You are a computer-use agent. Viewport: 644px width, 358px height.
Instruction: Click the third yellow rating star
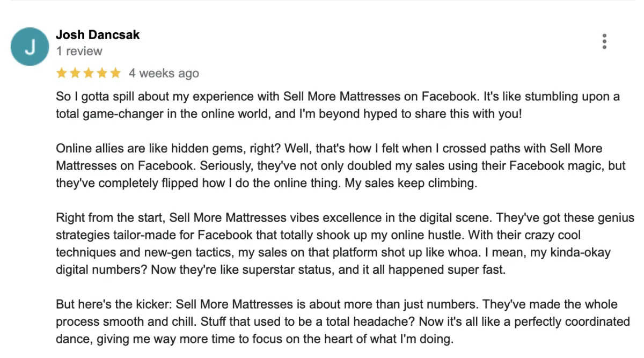(88, 73)
